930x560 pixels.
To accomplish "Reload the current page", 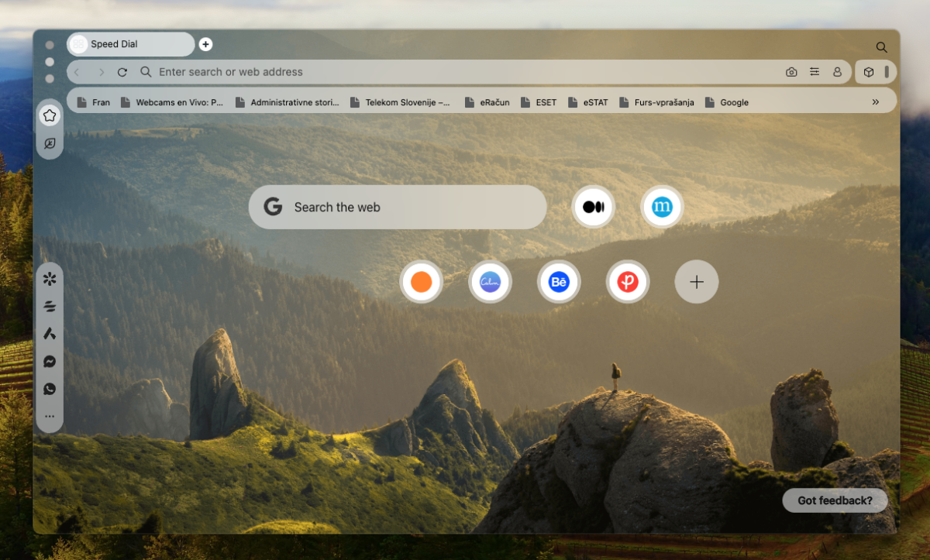I will click(x=122, y=72).
